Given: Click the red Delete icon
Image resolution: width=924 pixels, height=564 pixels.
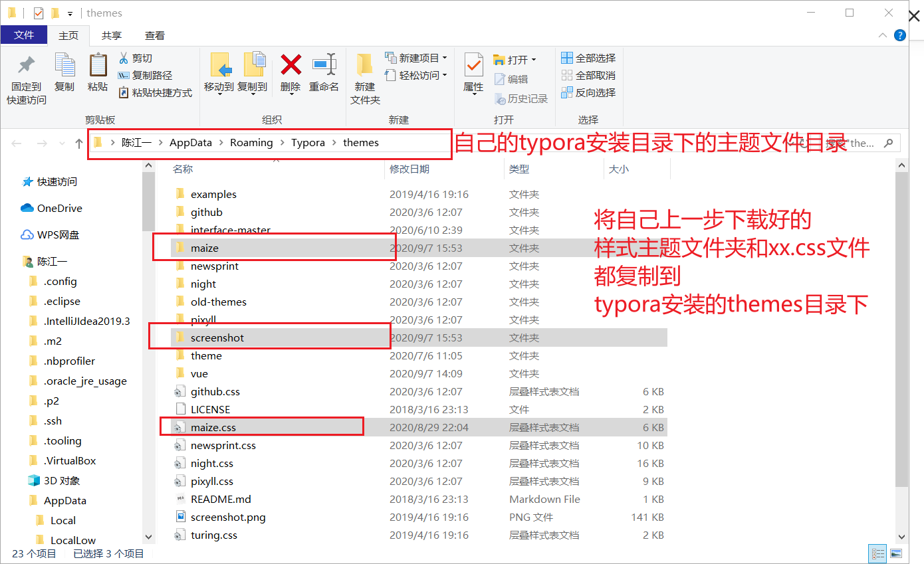Looking at the screenshot, I should [290, 64].
